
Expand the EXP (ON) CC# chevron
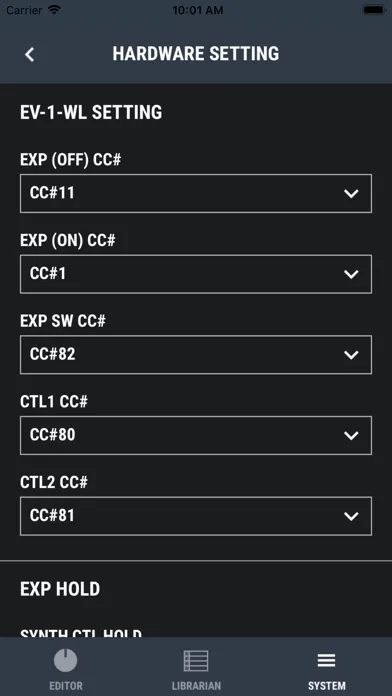[x=351, y=274]
